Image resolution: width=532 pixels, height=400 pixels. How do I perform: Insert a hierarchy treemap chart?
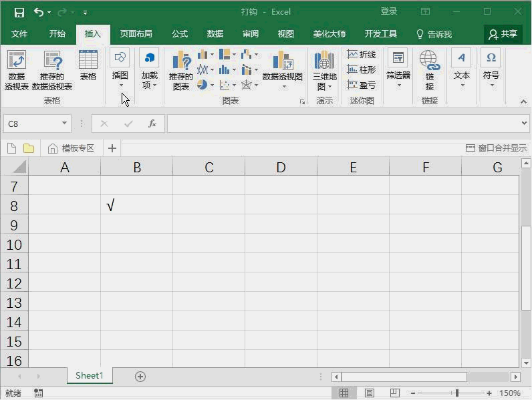[x=227, y=54]
